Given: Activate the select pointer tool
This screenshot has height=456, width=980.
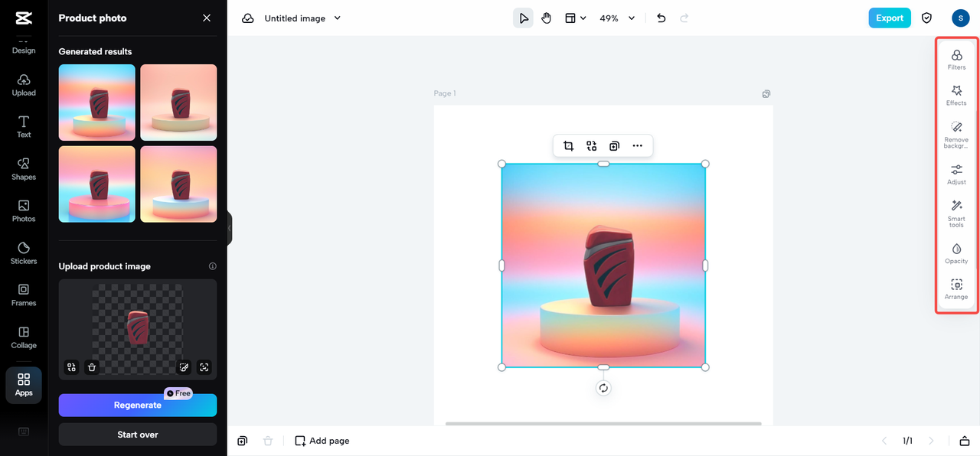Looking at the screenshot, I should (x=523, y=18).
